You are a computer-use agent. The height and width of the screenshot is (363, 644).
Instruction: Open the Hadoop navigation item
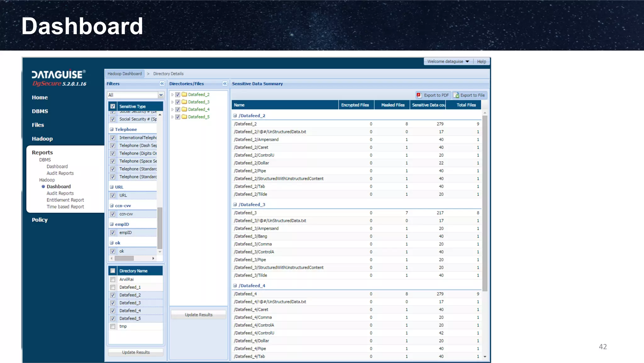point(42,139)
